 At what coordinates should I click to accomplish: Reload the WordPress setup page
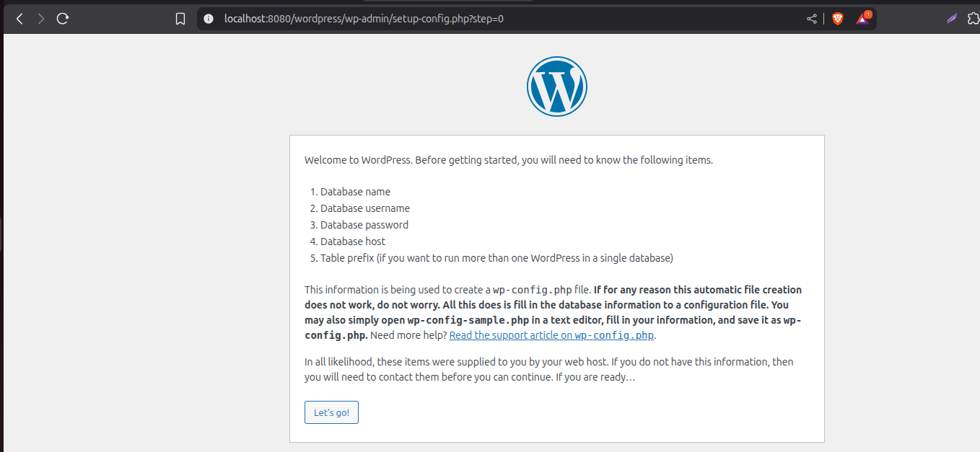(63, 19)
